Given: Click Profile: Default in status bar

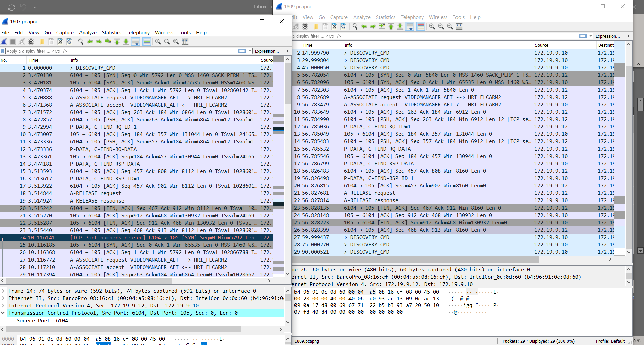Looking at the screenshot, I should tap(610, 341).
